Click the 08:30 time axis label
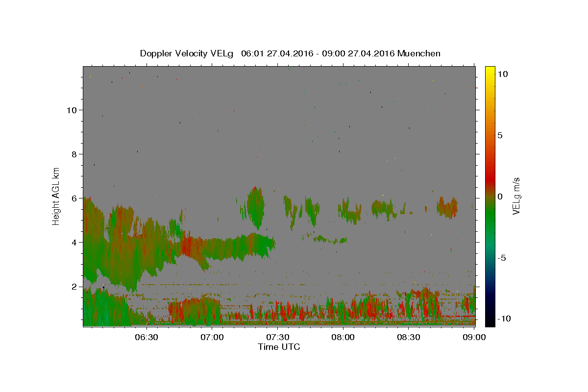Image resolution: width=588 pixels, height=392 pixels. (x=409, y=337)
